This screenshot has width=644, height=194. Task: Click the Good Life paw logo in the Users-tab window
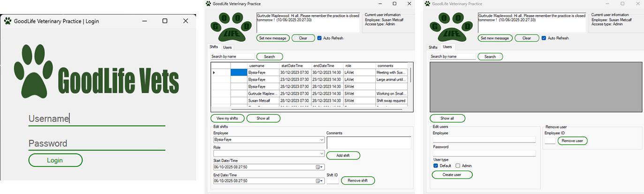click(x=450, y=27)
